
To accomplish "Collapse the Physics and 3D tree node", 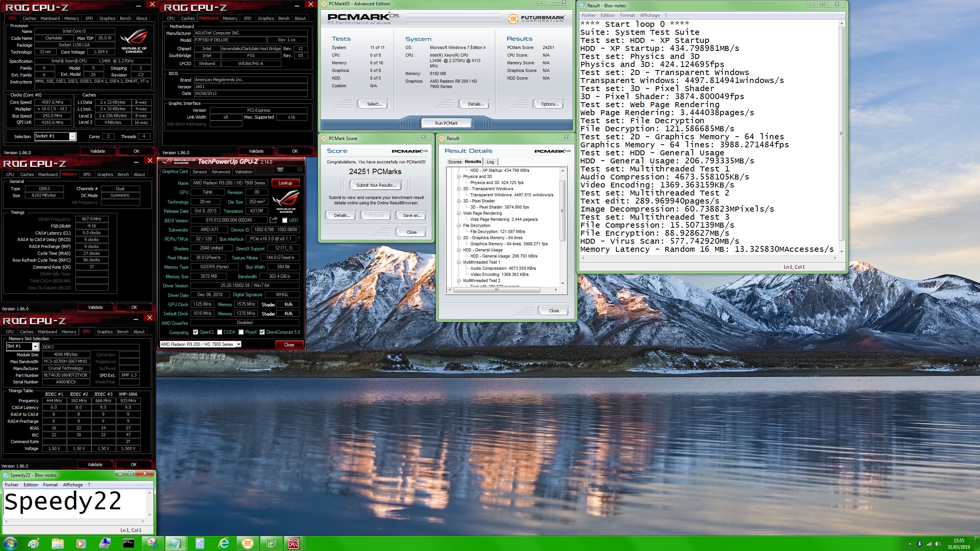I will [459, 176].
